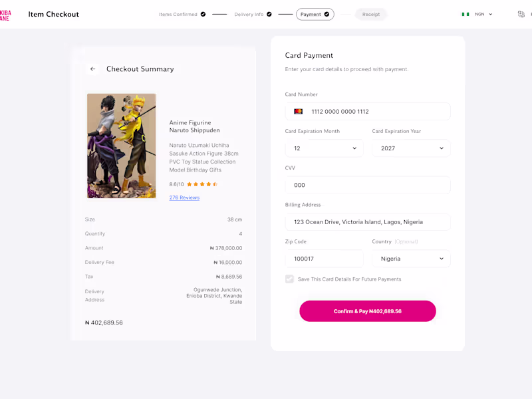Click the back arrow beside Checkout Summary
Viewport: 532px width, 399px height.
coord(92,69)
